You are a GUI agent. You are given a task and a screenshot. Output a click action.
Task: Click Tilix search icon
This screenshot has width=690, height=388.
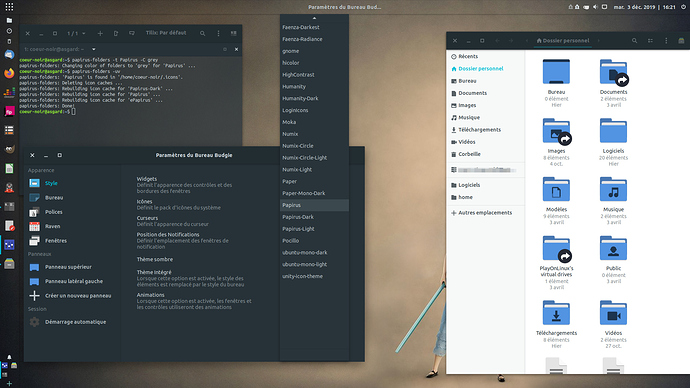[202, 33]
